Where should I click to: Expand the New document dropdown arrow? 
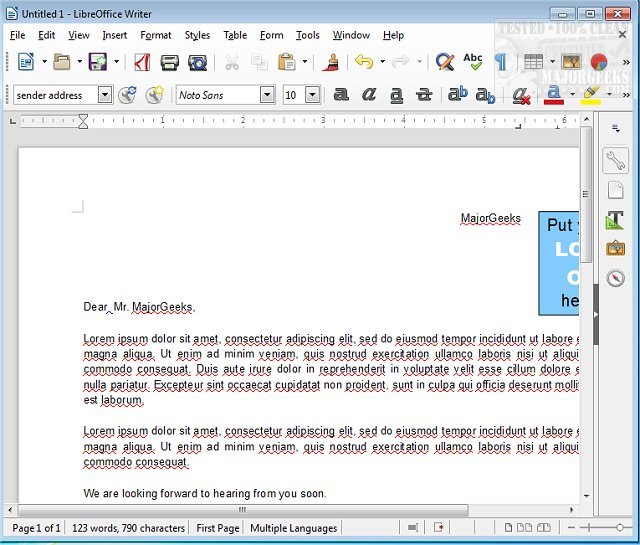(44, 62)
